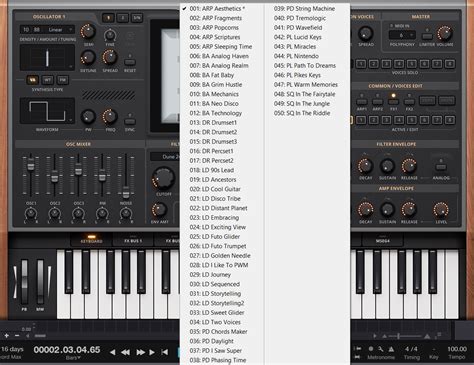The width and height of the screenshot is (474, 365).
Task: Adjust the filter envelope DECAY knob
Action: pos(365,166)
